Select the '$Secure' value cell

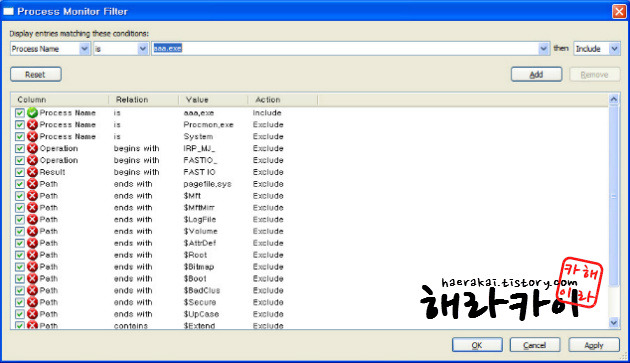[200, 302]
